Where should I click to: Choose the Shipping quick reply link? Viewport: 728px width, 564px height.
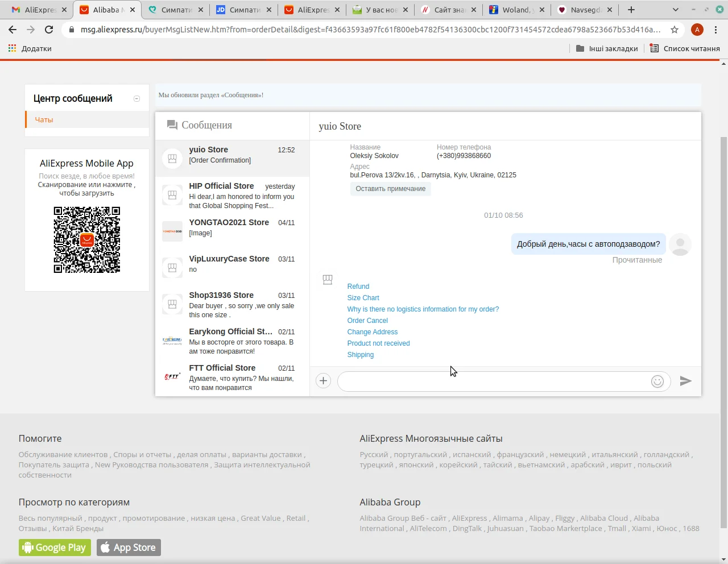tap(361, 355)
